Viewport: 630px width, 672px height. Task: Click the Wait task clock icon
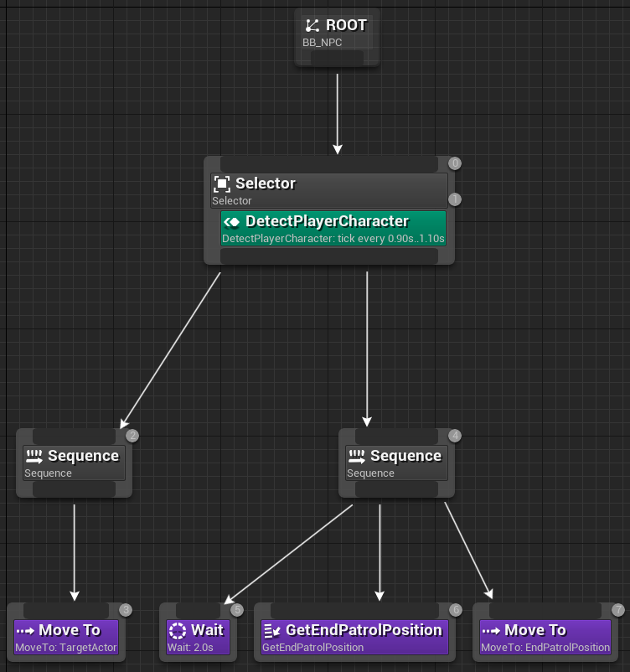(178, 631)
